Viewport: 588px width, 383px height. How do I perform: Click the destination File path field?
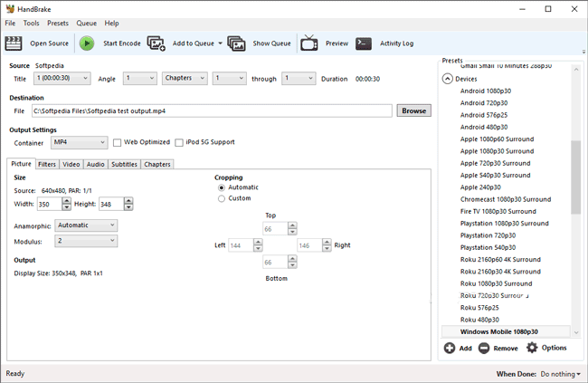click(x=213, y=110)
